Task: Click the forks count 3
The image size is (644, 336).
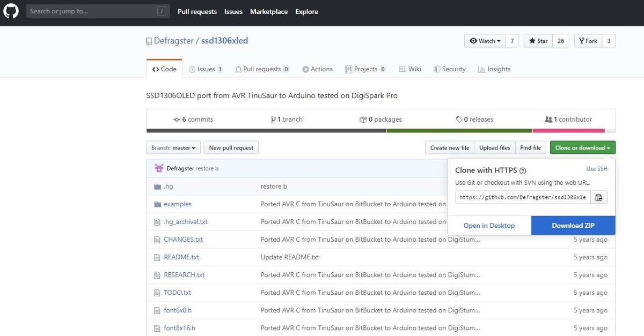Action: pyautogui.click(x=609, y=41)
